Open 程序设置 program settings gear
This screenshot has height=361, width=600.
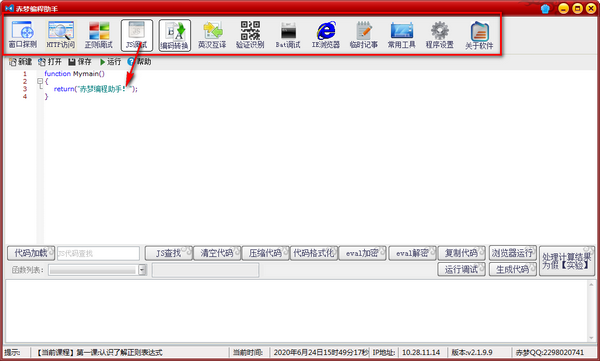point(439,35)
